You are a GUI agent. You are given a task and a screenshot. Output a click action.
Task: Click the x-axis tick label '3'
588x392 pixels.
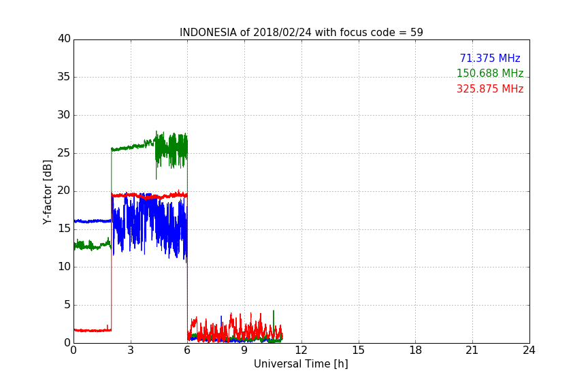point(131,350)
